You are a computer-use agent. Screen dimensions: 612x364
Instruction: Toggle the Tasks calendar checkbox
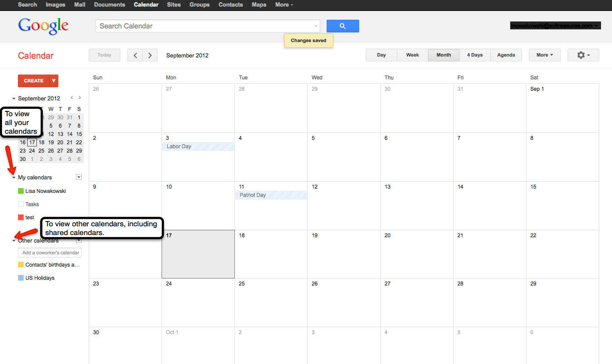pyautogui.click(x=21, y=204)
